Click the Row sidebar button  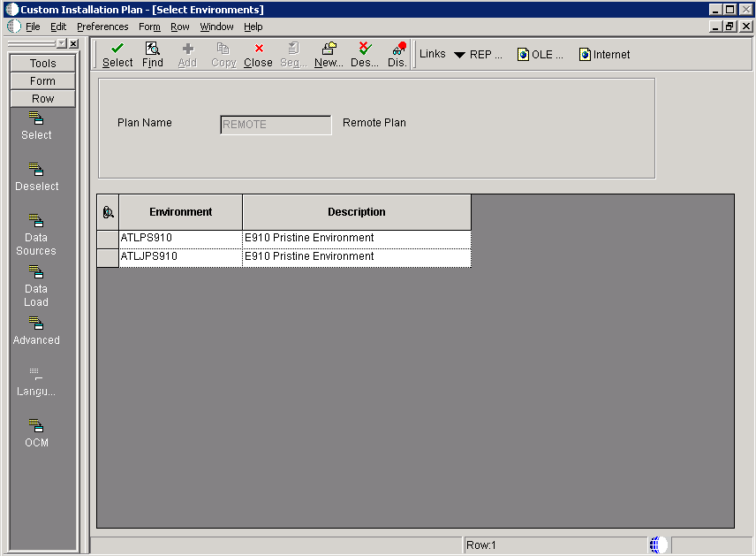43,98
